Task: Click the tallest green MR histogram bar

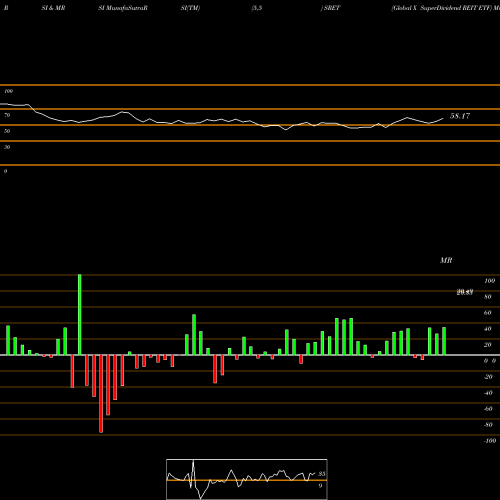Action: (x=80, y=315)
